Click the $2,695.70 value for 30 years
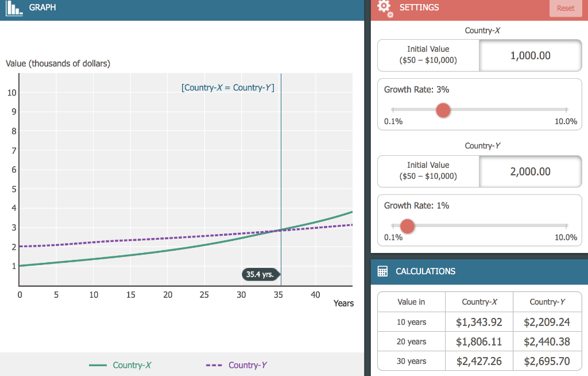The height and width of the screenshot is (376, 588). pyautogui.click(x=547, y=361)
